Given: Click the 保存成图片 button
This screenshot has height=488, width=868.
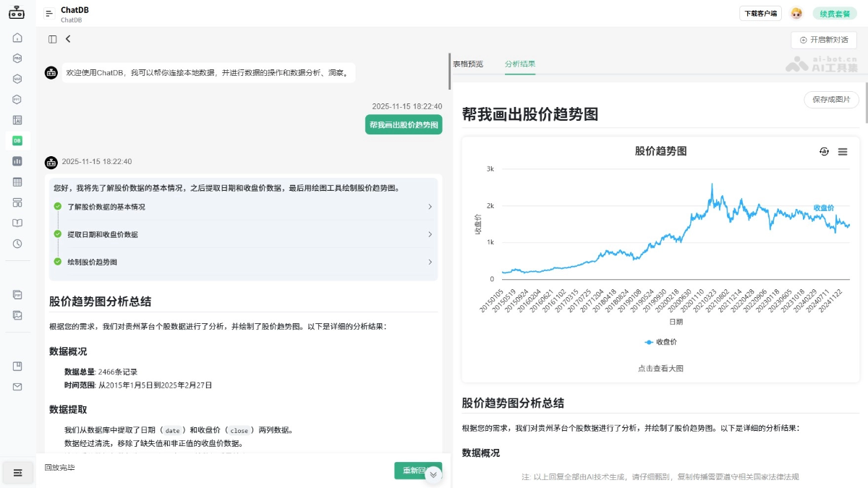Looking at the screenshot, I should click(832, 100).
